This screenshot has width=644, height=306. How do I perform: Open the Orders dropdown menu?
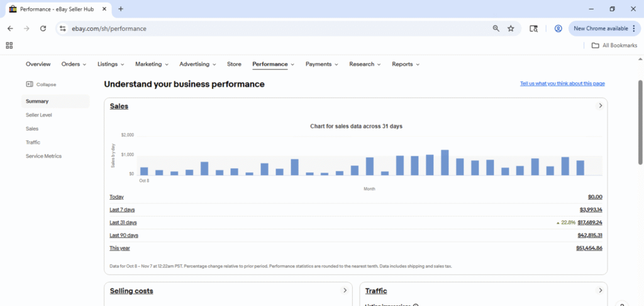tap(74, 64)
